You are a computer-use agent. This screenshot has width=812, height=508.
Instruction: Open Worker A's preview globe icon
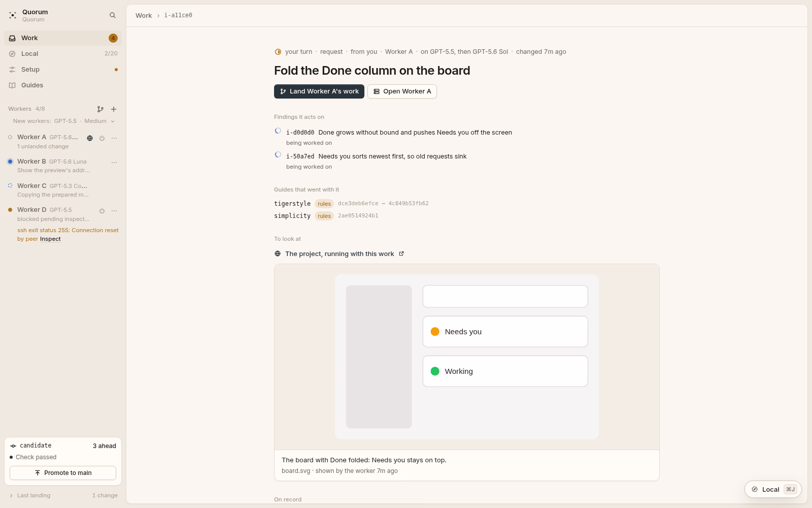[90, 138]
